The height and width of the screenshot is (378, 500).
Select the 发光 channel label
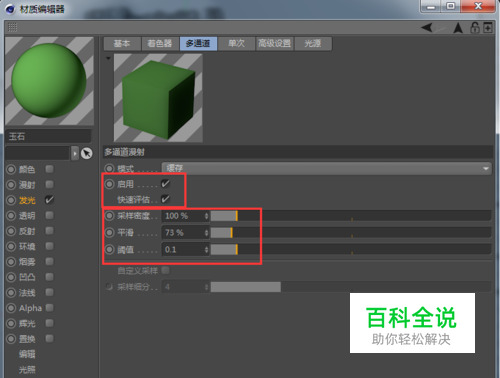coord(27,200)
